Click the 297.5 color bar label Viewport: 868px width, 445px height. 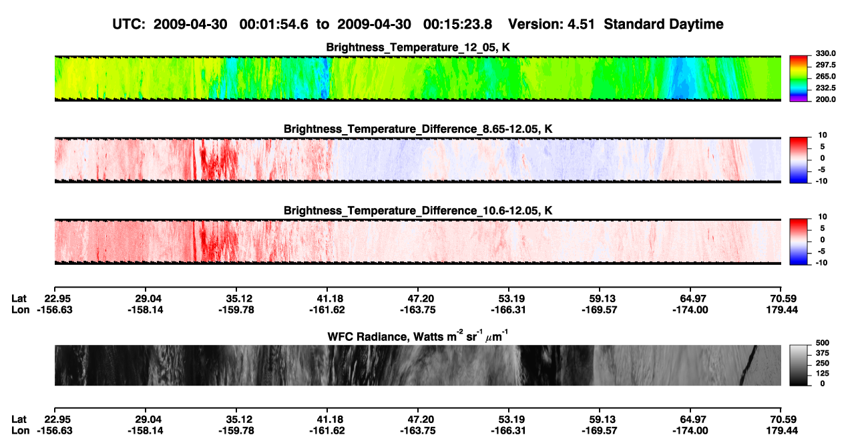click(825, 65)
